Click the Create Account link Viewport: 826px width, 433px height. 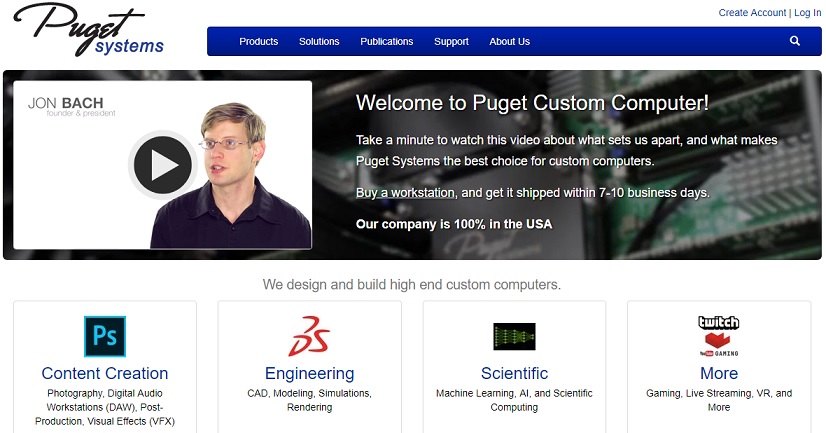pos(752,13)
